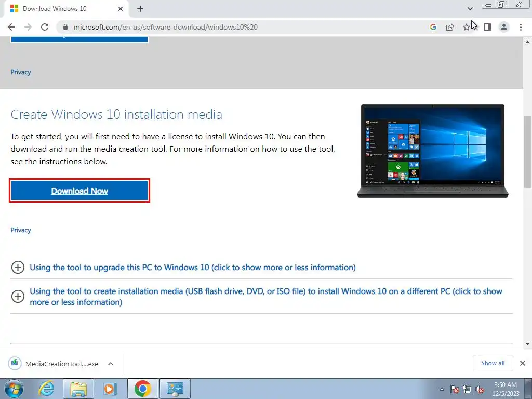The width and height of the screenshot is (532, 399).
Task: Open Windows Media Player from the taskbar
Action: click(x=110, y=389)
